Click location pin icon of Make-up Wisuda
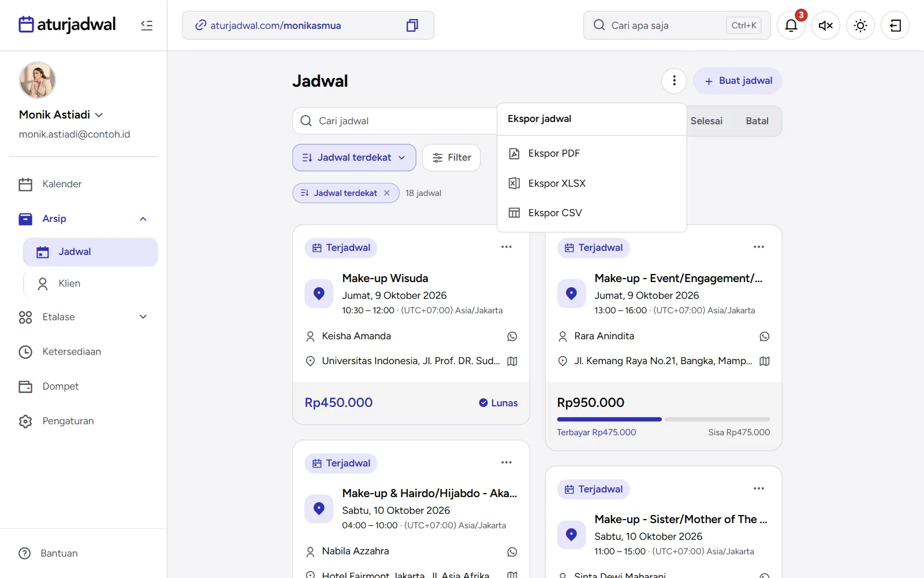The height and width of the screenshot is (578, 924). pyautogui.click(x=319, y=294)
